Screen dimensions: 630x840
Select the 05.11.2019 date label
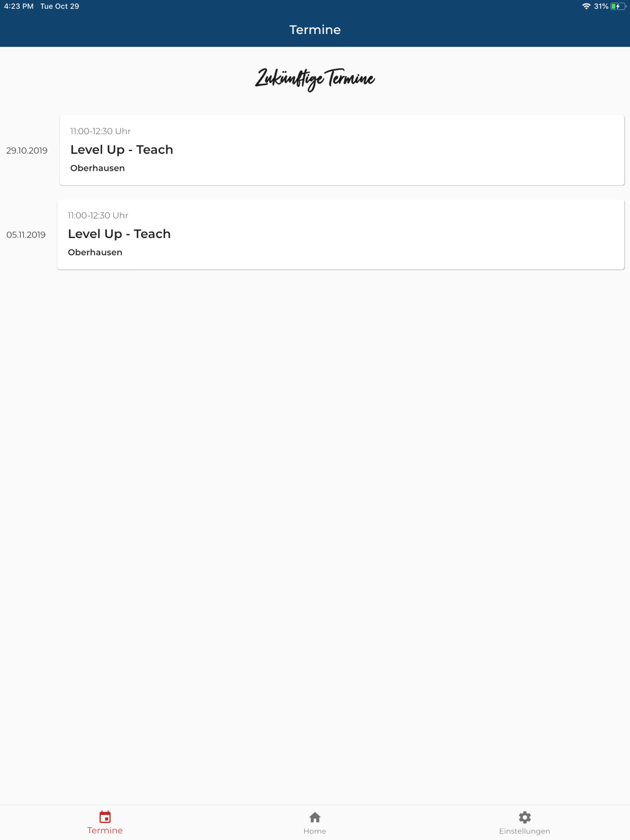pos(26,235)
